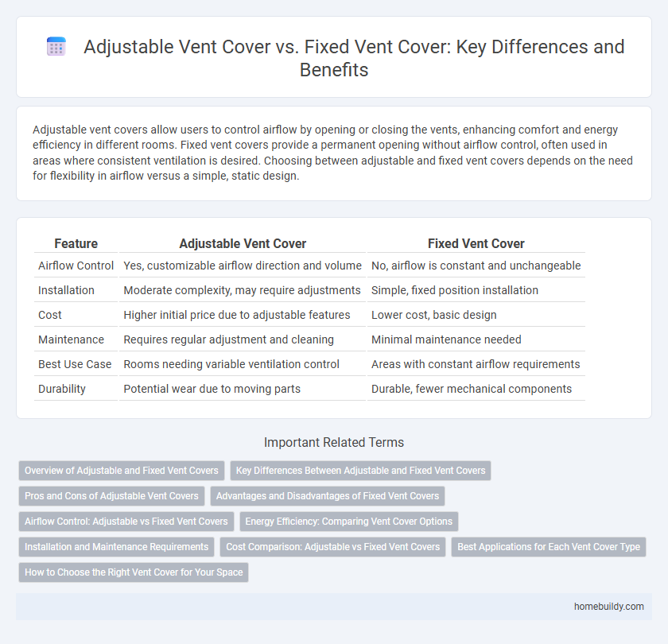This screenshot has height=644, width=668.
Task: Open Best Applications for Each Vent Cover Type
Action: [x=549, y=547]
